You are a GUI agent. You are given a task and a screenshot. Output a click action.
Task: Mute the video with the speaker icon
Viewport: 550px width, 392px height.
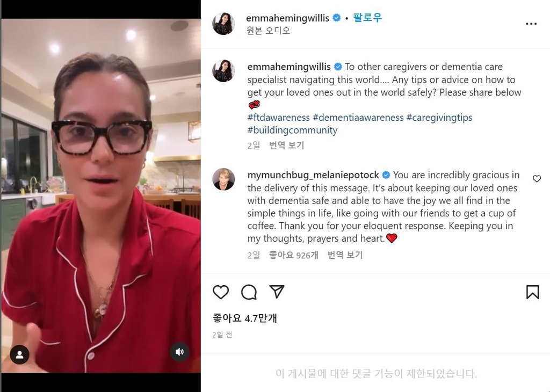[x=179, y=352]
